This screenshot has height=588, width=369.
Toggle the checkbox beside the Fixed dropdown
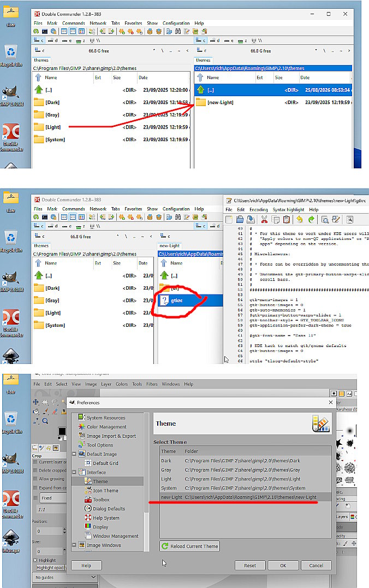point(35,498)
